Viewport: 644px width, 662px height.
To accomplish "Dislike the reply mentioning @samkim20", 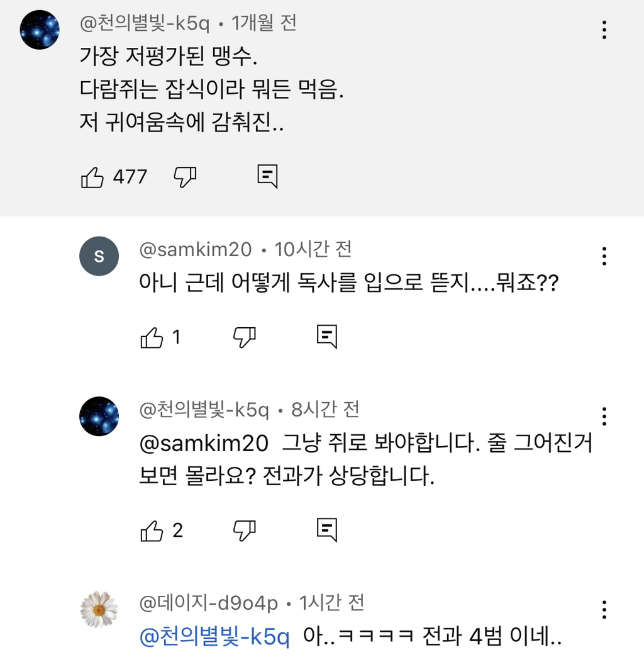I will [x=244, y=530].
